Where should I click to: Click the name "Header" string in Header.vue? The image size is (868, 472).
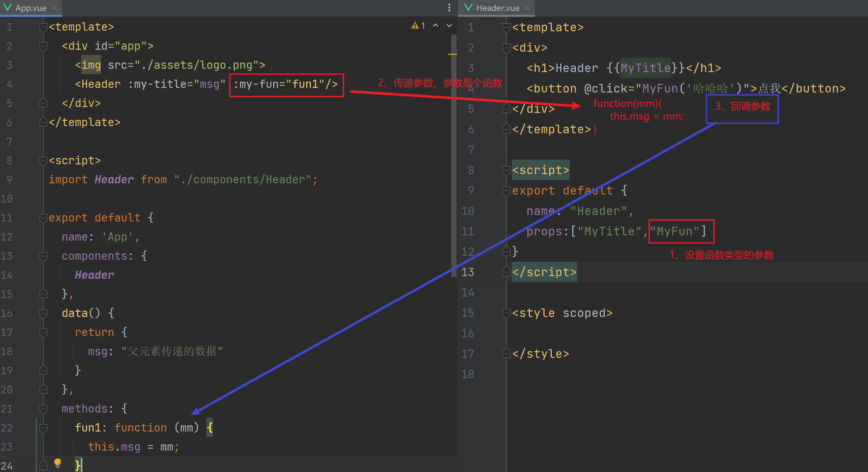tap(598, 211)
